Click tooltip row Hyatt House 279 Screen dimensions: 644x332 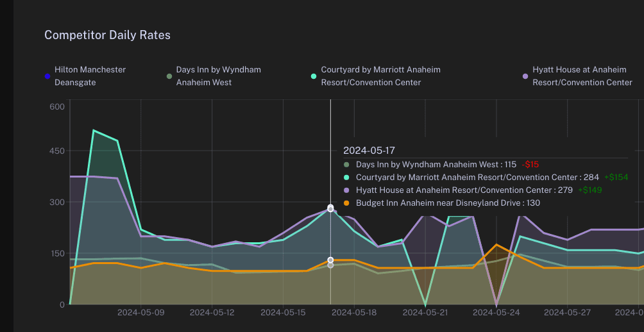pos(472,190)
